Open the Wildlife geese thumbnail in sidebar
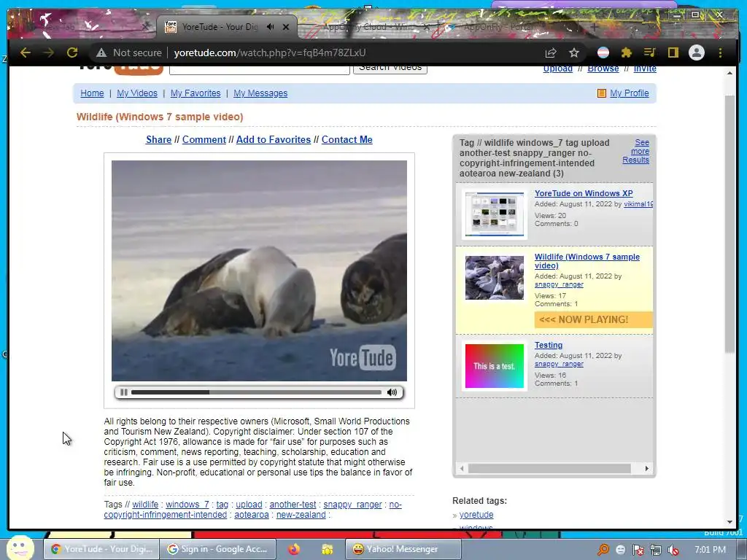 [x=495, y=278]
